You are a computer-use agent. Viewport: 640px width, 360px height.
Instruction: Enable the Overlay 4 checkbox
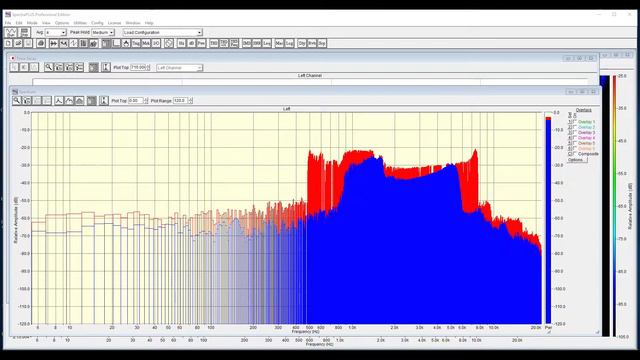(575, 138)
